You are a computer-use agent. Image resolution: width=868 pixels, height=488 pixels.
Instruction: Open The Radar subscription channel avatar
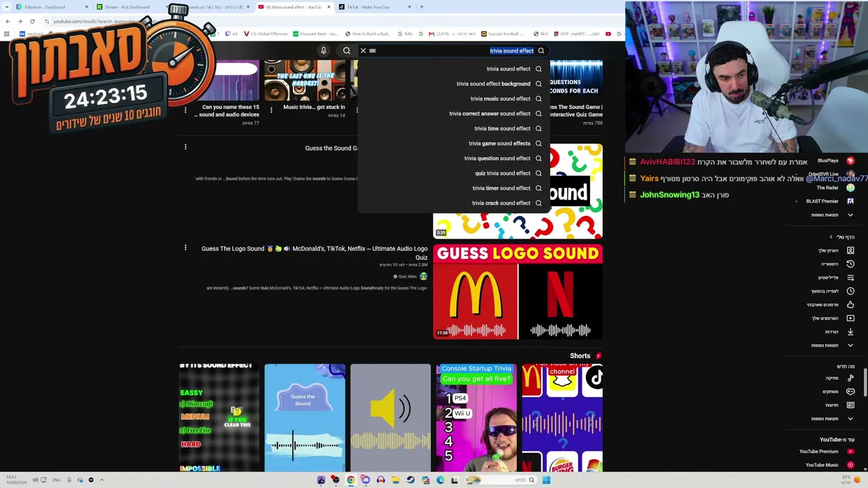point(850,188)
